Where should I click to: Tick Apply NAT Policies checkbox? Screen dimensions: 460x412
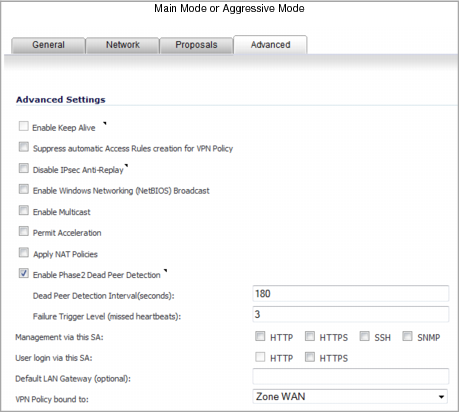pos(23,252)
